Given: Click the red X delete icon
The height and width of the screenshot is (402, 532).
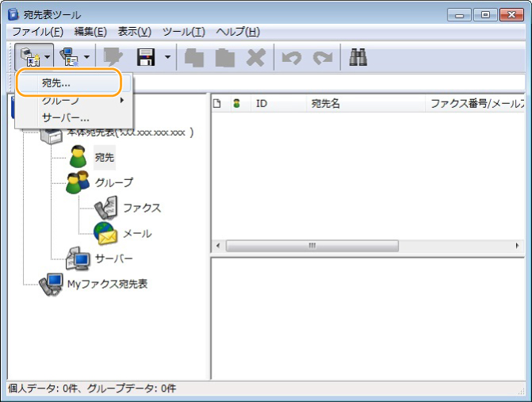Looking at the screenshot, I should (x=255, y=56).
